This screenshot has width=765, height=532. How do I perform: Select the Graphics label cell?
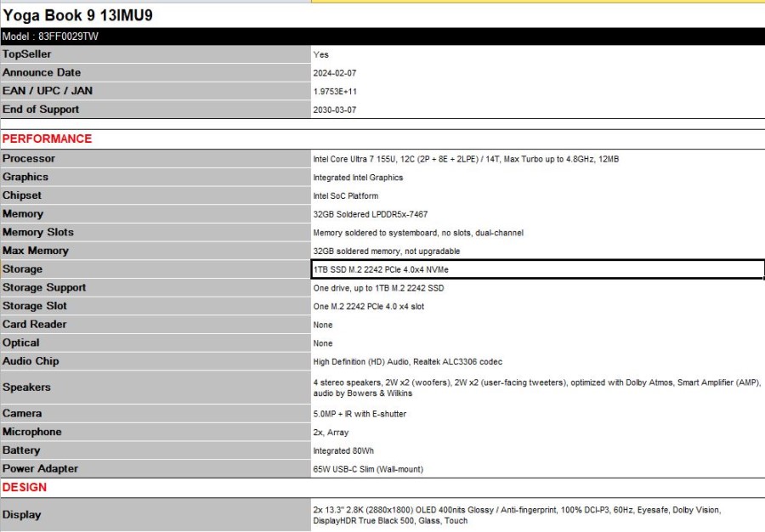[156, 177]
